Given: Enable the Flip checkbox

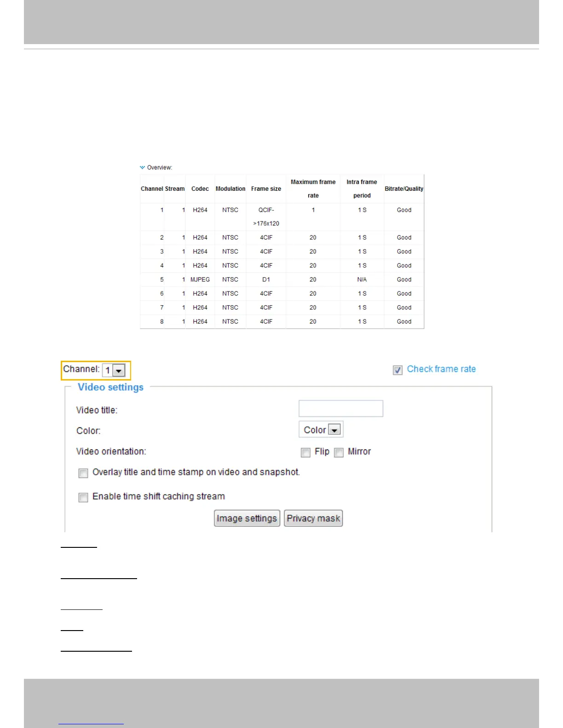Looking at the screenshot, I should pyautogui.click(x=305, y=453).
